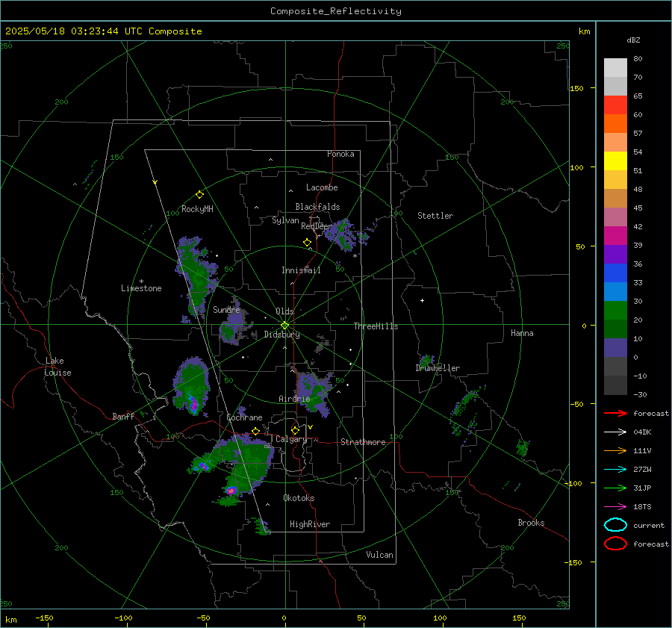672x628 pixels.
Task: Click the yellow diamond marker below RedDeer
Action: 307,243
